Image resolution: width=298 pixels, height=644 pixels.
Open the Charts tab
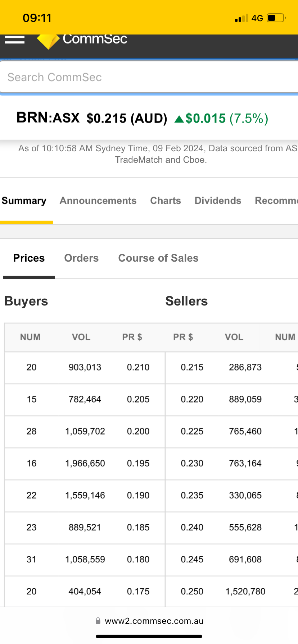166,201
